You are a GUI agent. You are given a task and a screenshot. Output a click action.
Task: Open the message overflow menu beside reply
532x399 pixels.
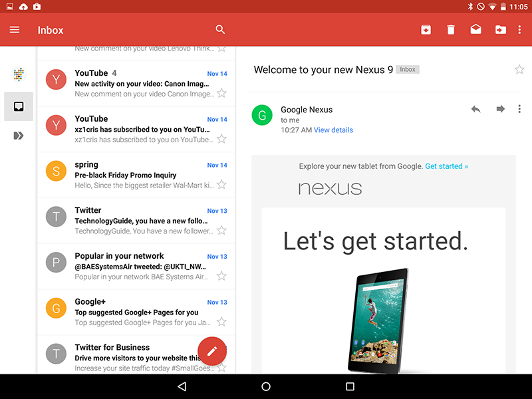(519, 108)
